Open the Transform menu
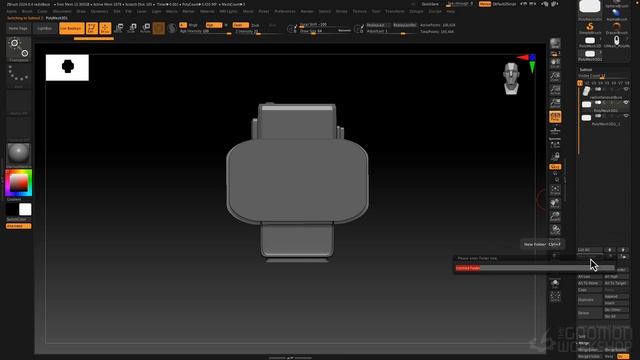The height and width of the screenshot is (360, 640). tap(395, 11)
